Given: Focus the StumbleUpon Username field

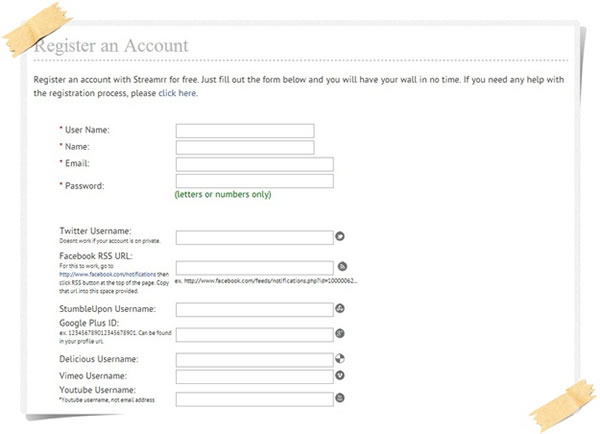Looking at the screenshot, I should tap(254, 308).
